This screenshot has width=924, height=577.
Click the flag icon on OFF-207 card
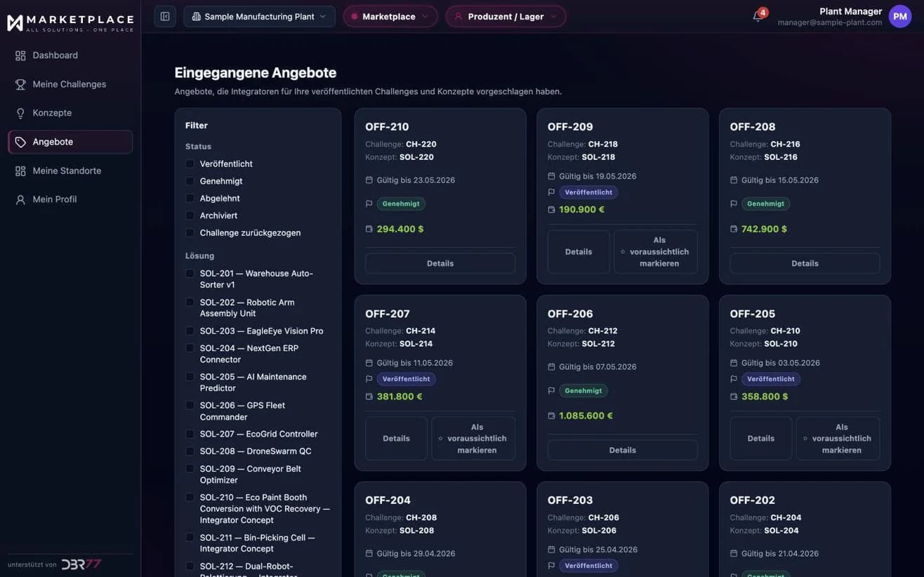[369, 379]
